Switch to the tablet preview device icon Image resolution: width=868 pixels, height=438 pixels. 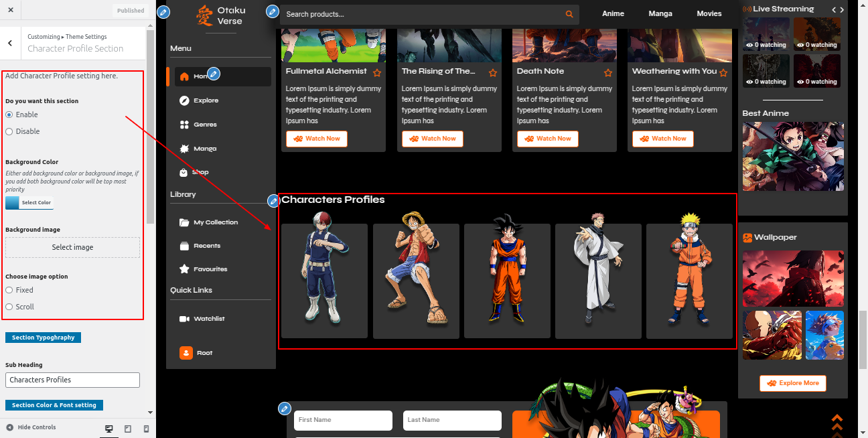[128, 428]
